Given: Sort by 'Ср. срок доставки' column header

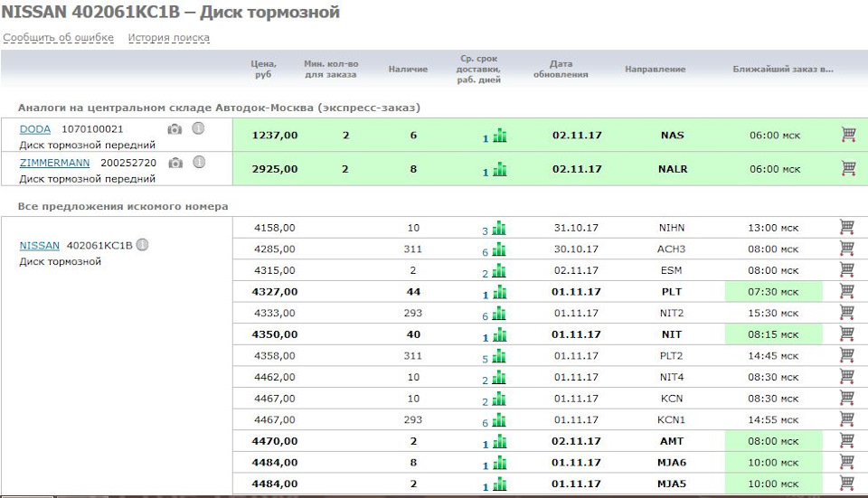Looking at the screenshot, I should (x=479, y=70).
